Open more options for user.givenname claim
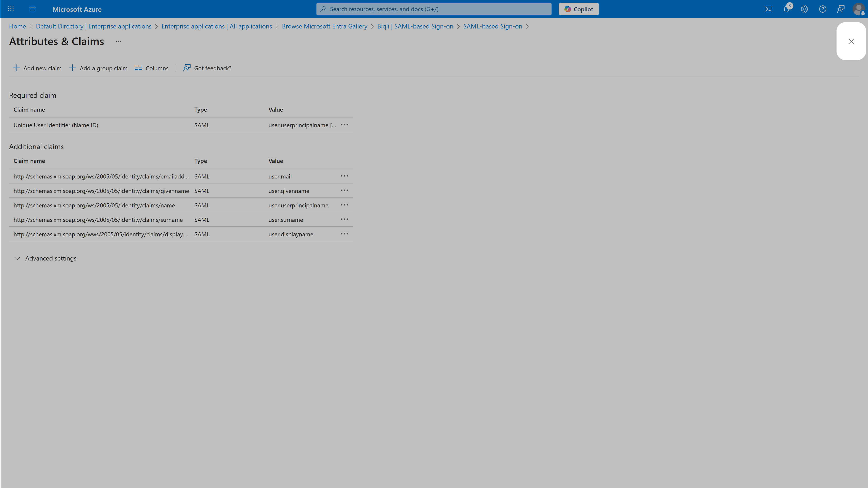868x488 pixels. [x=344, y=191]
